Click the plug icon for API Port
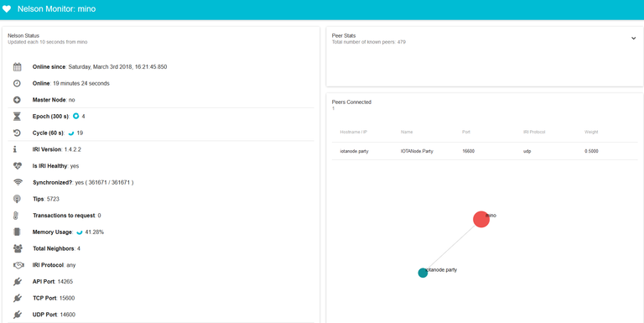Image resolution: width=644 pixels, height=323 pixels. click(x=17, y=282)
